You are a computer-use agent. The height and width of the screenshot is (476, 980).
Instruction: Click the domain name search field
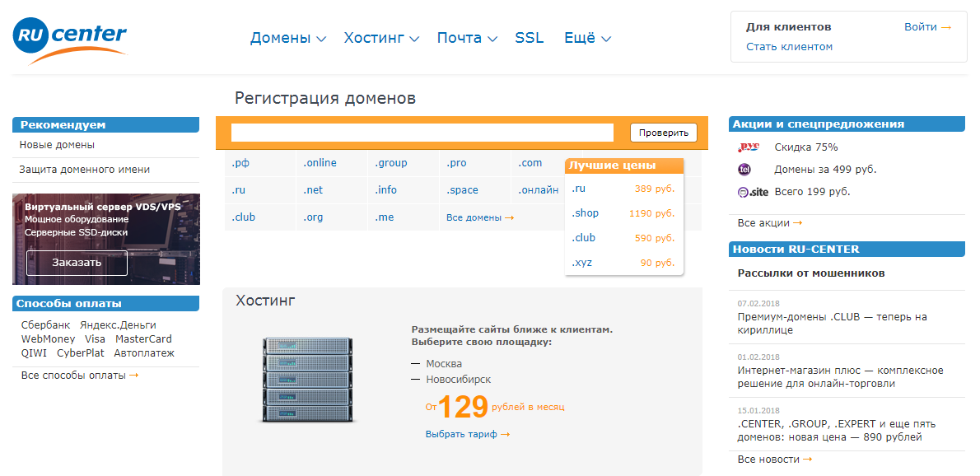422,132
